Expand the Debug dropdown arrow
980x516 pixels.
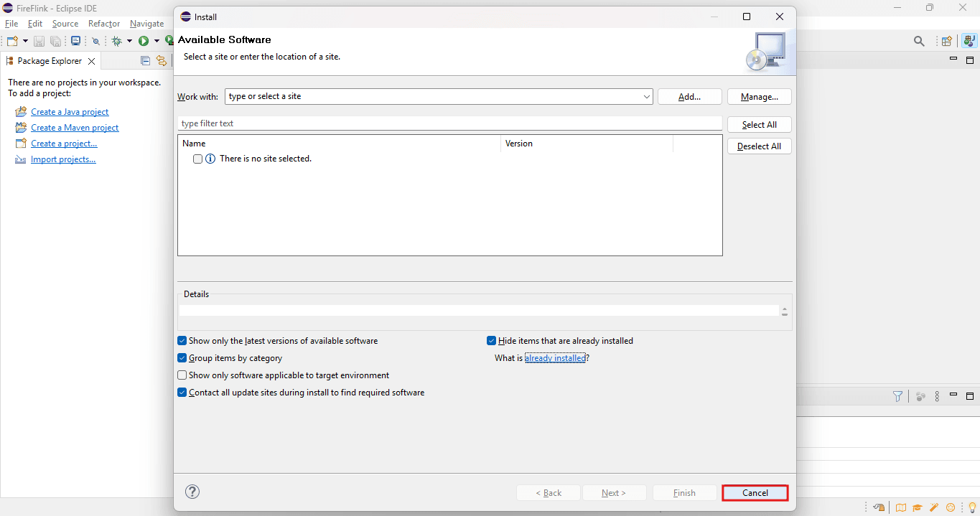click(x=129, y=42)
